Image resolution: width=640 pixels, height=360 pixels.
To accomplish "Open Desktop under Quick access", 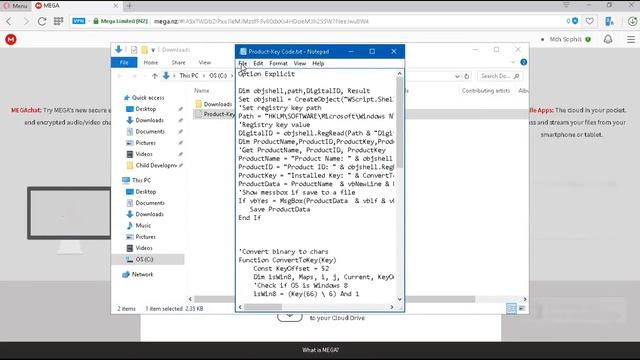I will coord(146,109).
